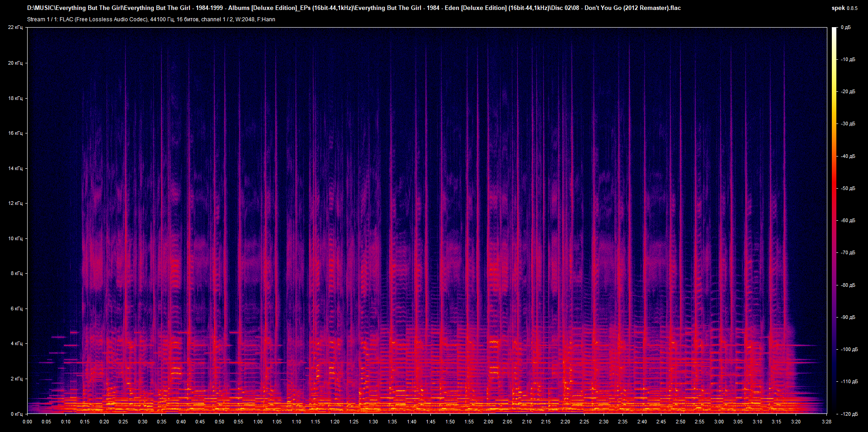Viewport: 868px width, 432px height.
Task: Click the '-50 дБ' level label
Action: [848, 189]
